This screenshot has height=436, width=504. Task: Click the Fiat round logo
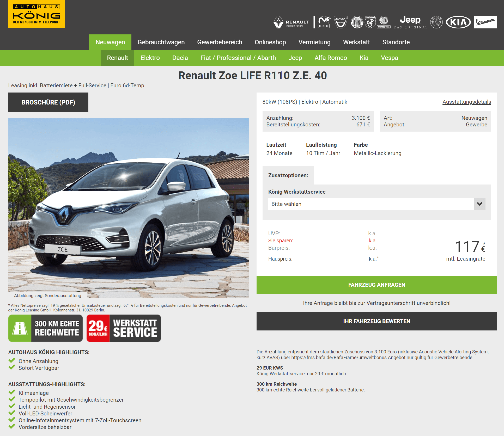pos(357,22)
